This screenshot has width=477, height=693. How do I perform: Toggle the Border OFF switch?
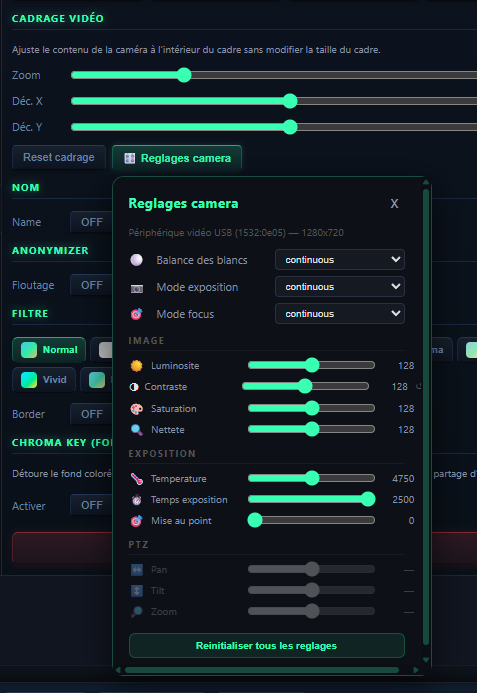pyautogui.click(x=92, y=414)
